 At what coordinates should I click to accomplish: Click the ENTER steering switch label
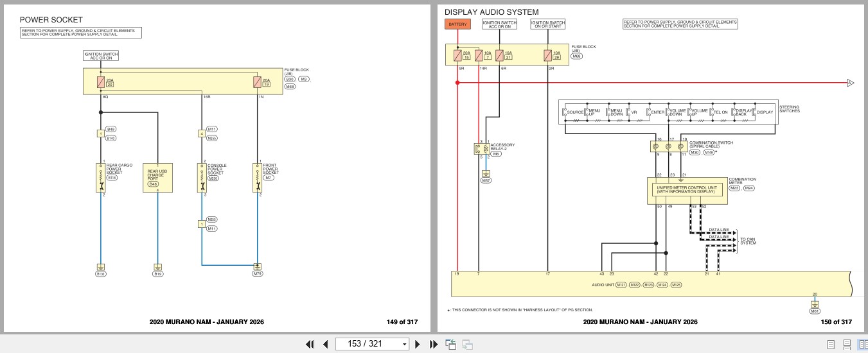pos(658,112)
